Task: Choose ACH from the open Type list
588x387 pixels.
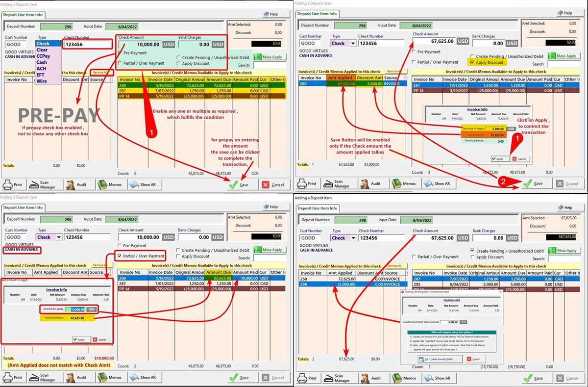Action: (x=48, y=69)
